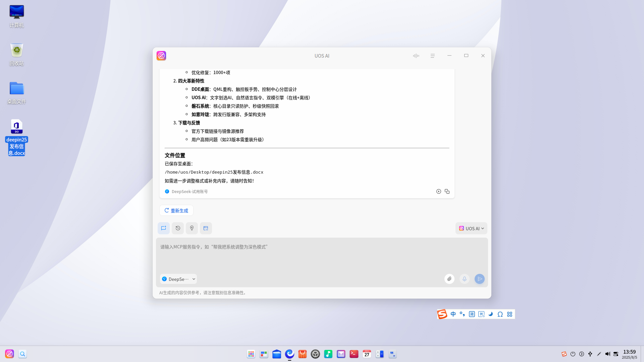Click the 重新生成 regenerate button
644x362 pixels.
click(x=176, y=210)
